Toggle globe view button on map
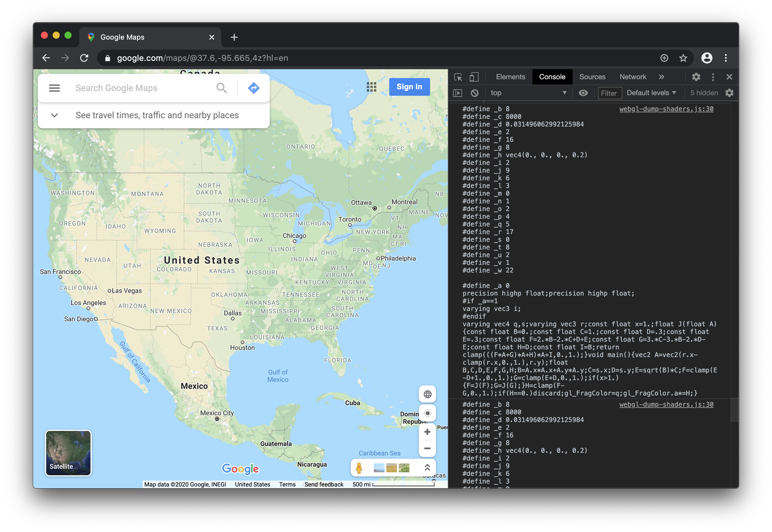 point(427,394)
